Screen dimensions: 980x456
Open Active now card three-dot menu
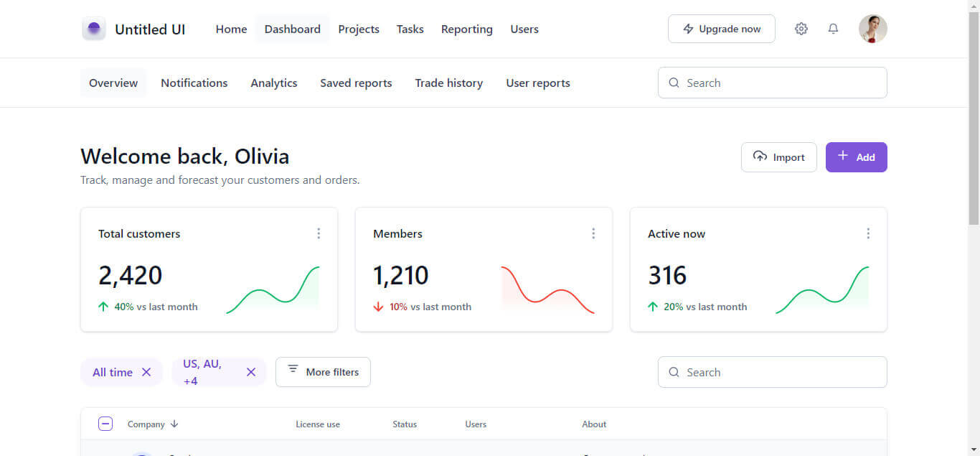click(x=868, y=233)
